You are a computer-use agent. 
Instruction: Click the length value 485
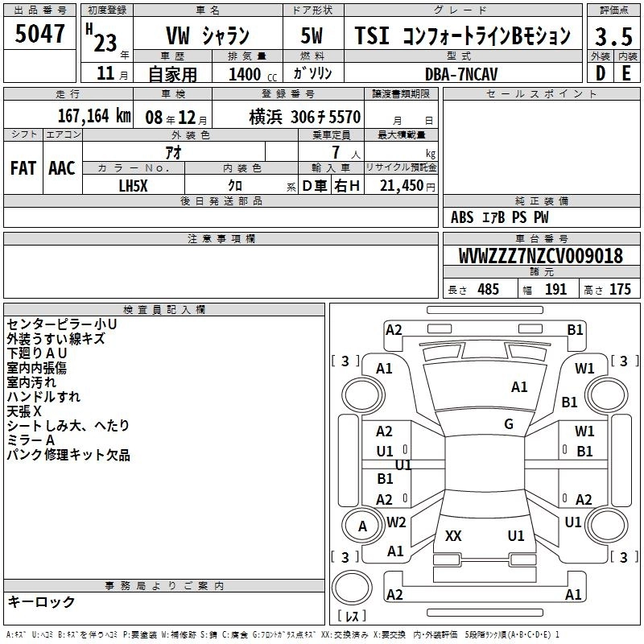tap(488, 289)
